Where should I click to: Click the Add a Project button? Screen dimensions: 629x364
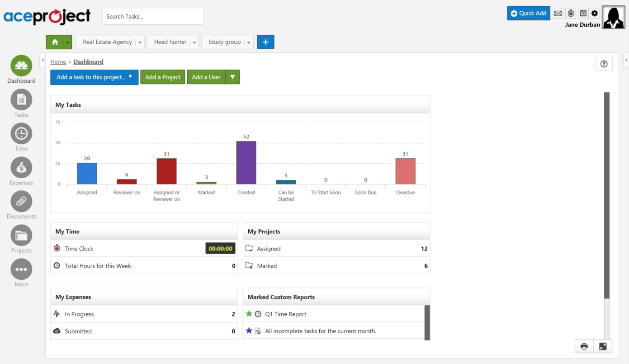click(x=163, y=77)
